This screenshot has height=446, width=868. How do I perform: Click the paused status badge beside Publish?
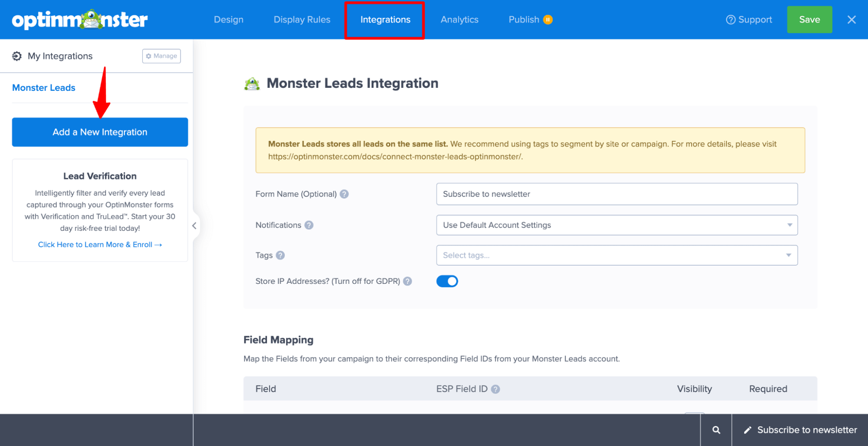[548, 20]
